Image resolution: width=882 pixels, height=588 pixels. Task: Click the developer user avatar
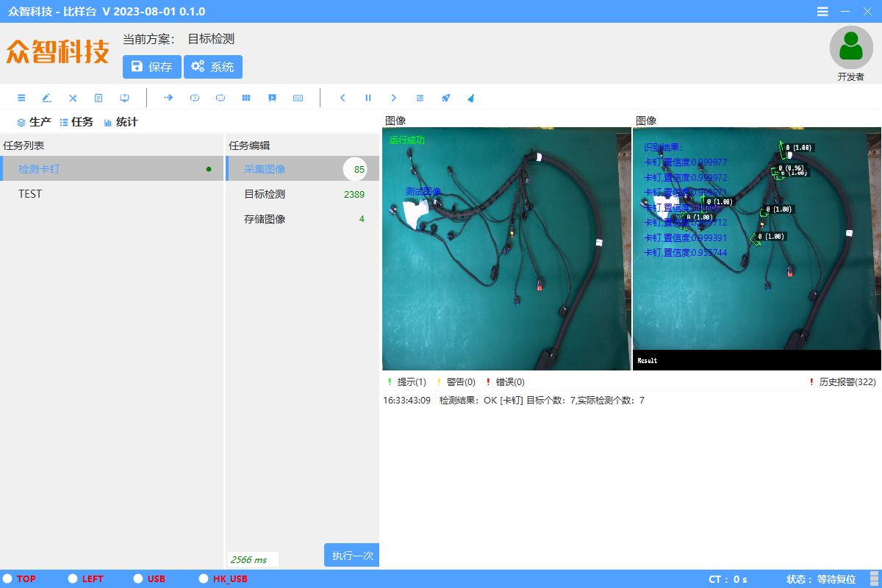(851, 47)
